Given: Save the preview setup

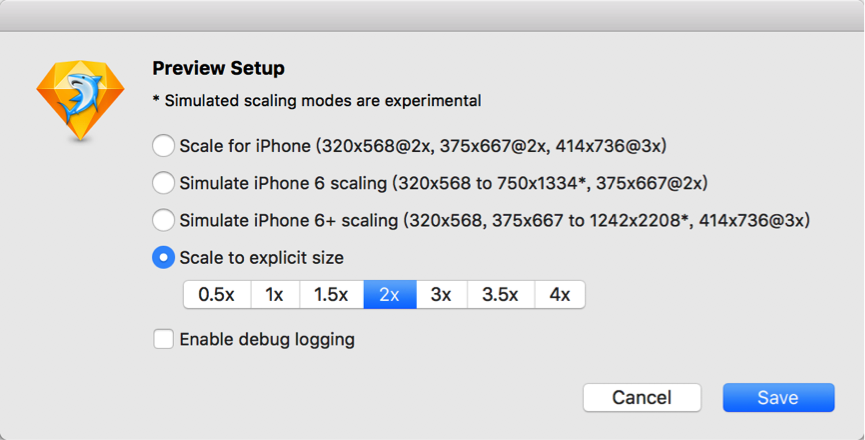Looking at the screenshot, I should click(778, 397).
